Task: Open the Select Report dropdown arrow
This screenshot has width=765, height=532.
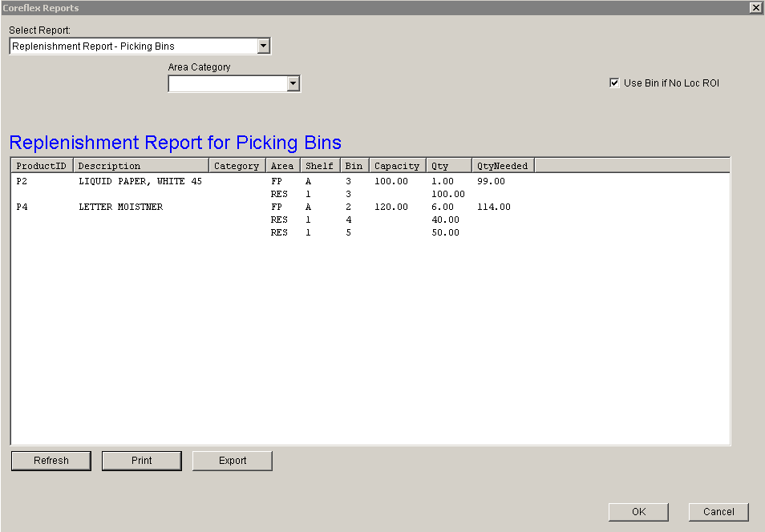Action: (264, 46)
